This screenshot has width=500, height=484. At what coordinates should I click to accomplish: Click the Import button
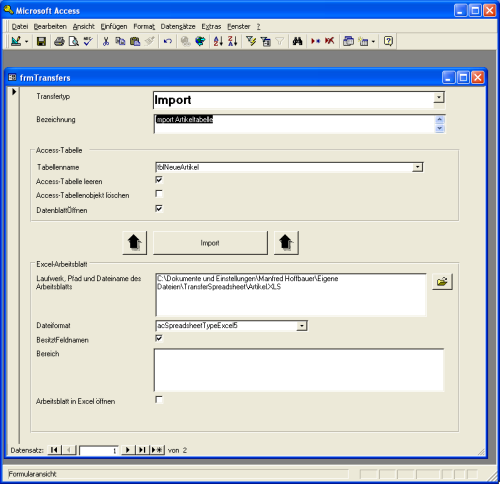pos(210,243)
